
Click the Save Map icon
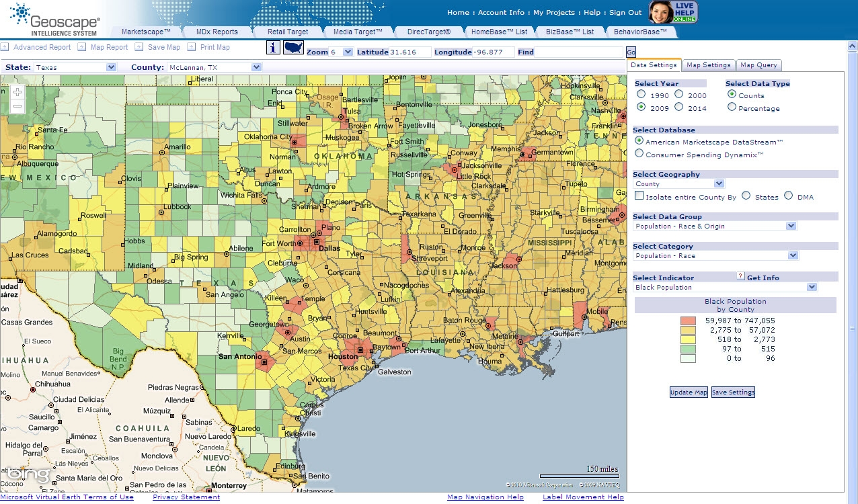click(x=139, y=47)
